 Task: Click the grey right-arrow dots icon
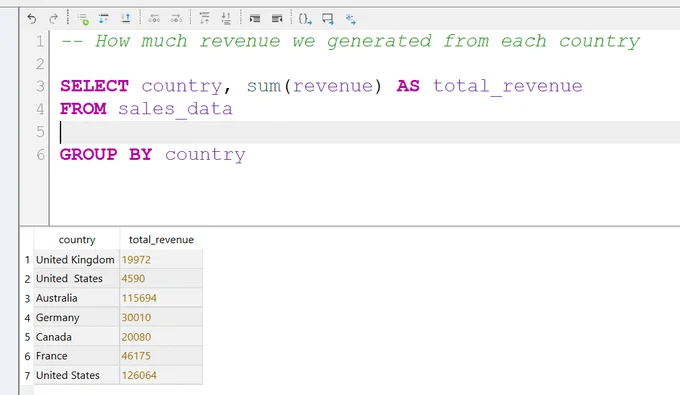click(176, 19)
